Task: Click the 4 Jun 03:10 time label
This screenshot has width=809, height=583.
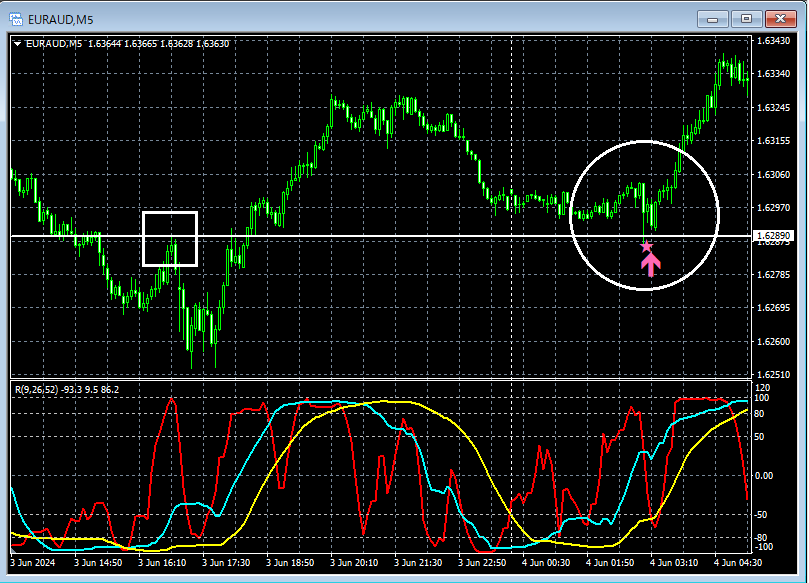Action: (674, 562)
